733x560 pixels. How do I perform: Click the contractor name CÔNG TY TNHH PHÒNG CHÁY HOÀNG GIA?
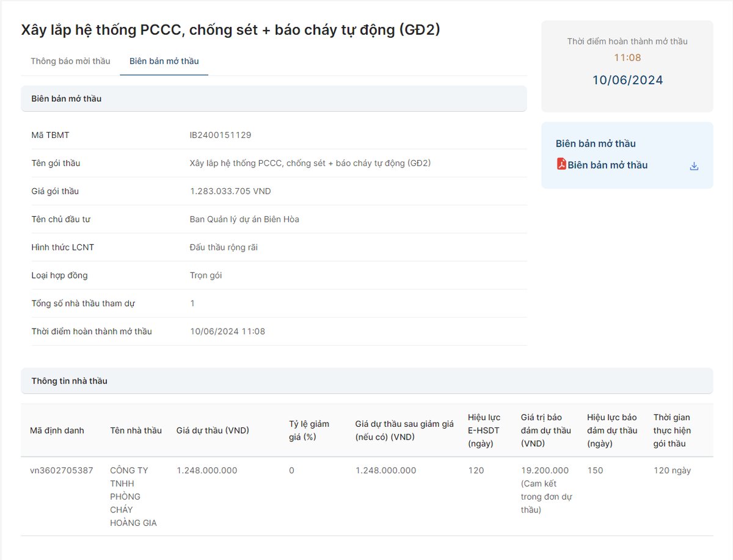tap(134, 496)
